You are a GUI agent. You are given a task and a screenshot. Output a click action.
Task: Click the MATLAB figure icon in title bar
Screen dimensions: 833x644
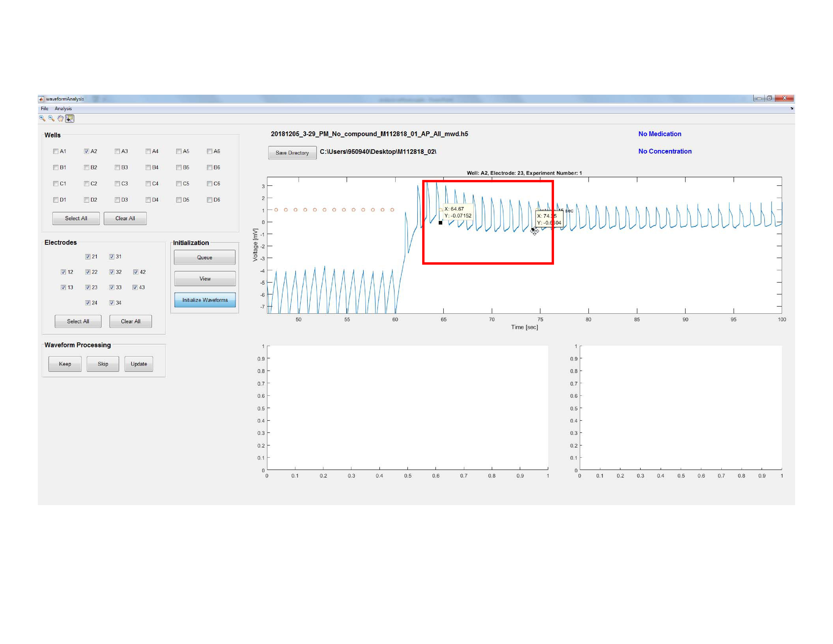41,99
